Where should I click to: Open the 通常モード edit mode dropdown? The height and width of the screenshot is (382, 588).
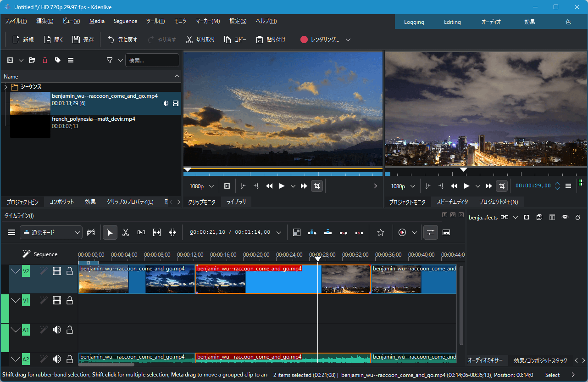point(51,233)
